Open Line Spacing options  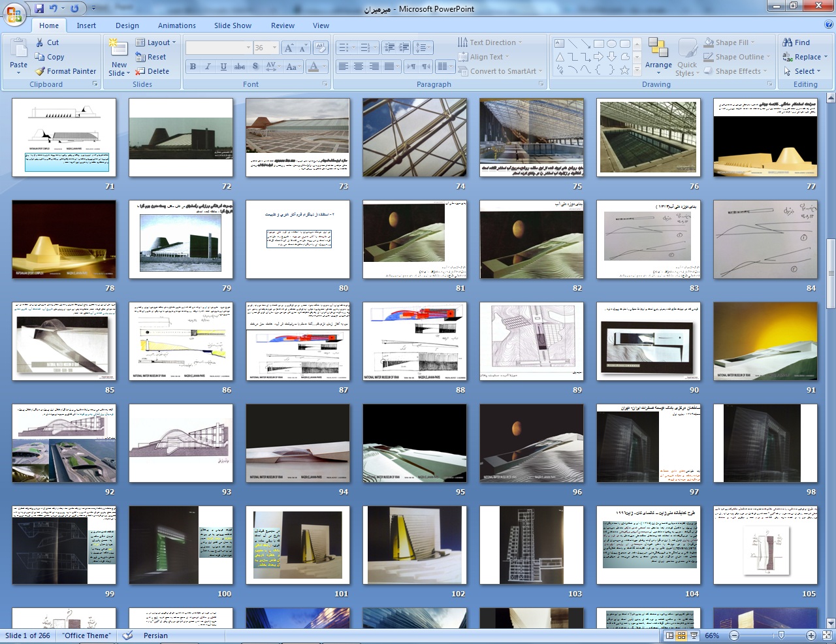tap(423, 48)
